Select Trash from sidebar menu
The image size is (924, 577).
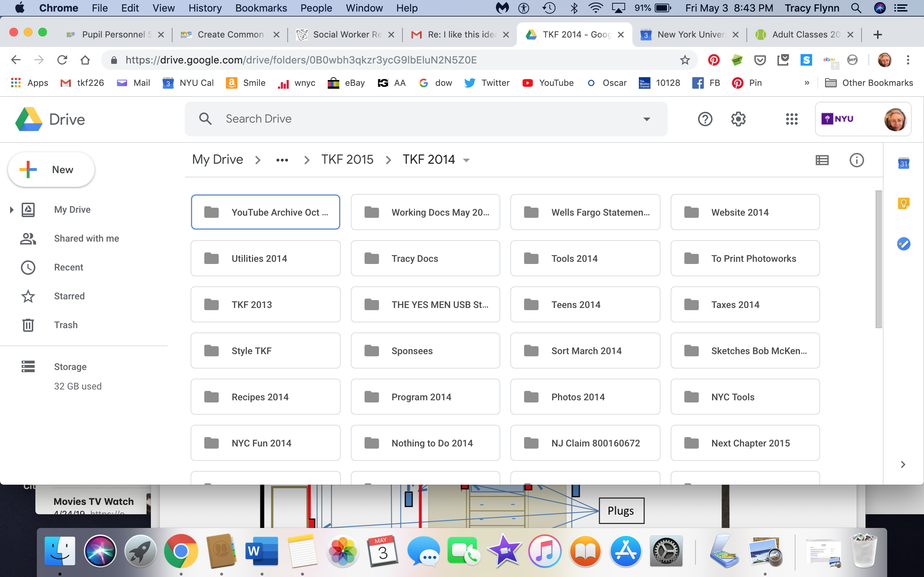click(x=65, y=325)
